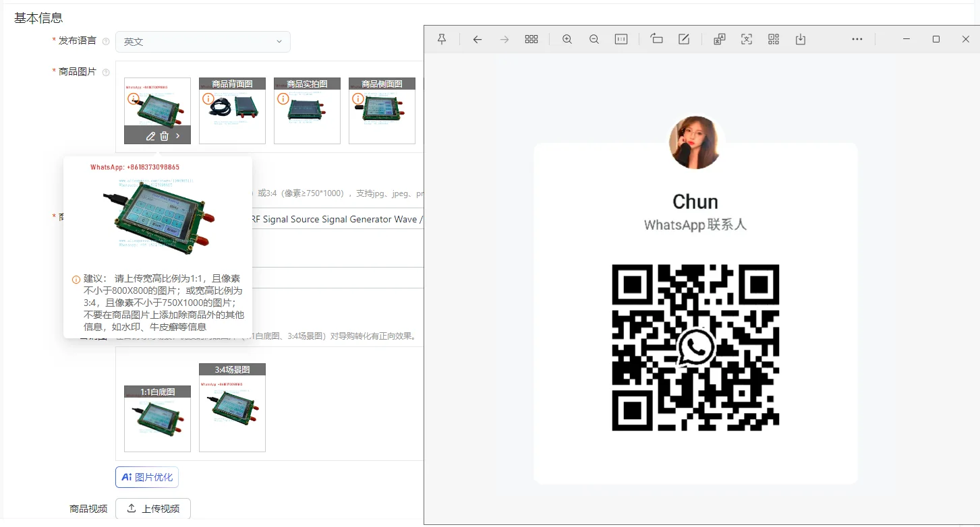Click help icon beside 商品图片

[x=106, y=72]
